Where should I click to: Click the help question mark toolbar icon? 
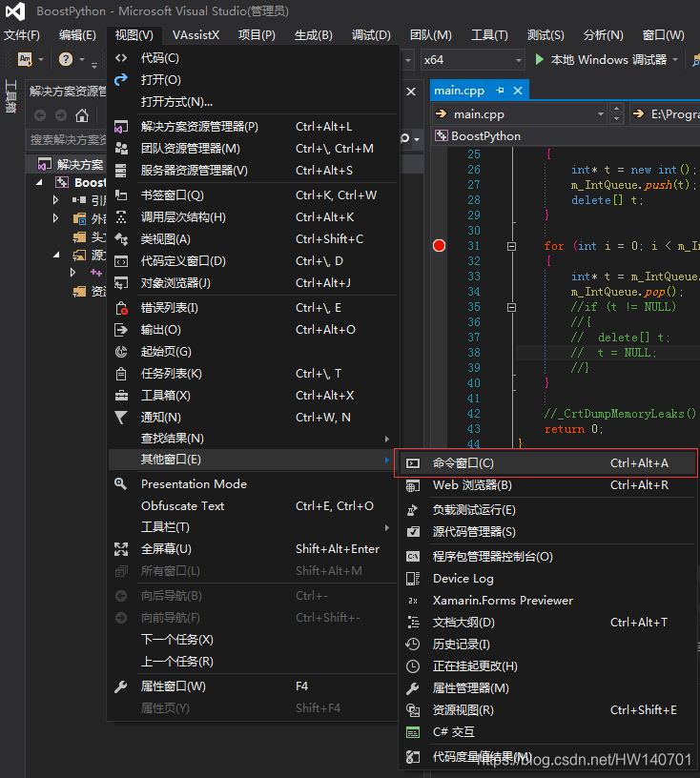(66, 59)
